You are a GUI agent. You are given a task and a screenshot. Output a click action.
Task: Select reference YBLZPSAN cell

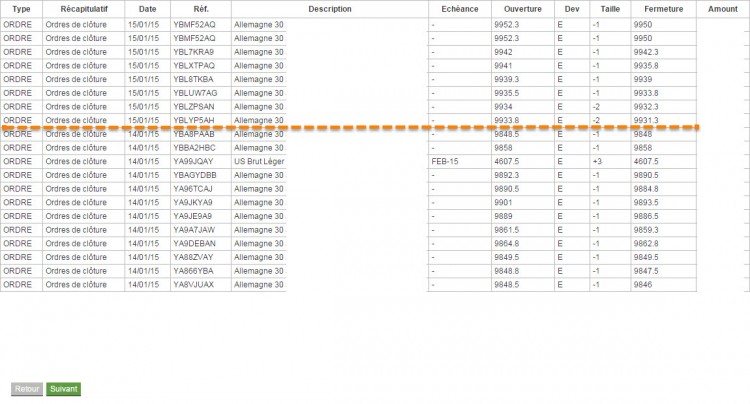[x=201, y=107]
